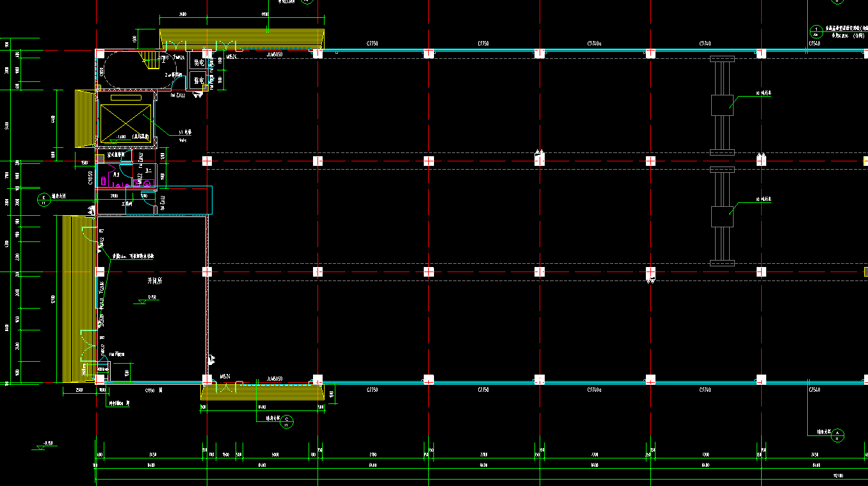Select the 开闭所 room label
Viewport: 868px width, 486px height.
tap(156, 281)
